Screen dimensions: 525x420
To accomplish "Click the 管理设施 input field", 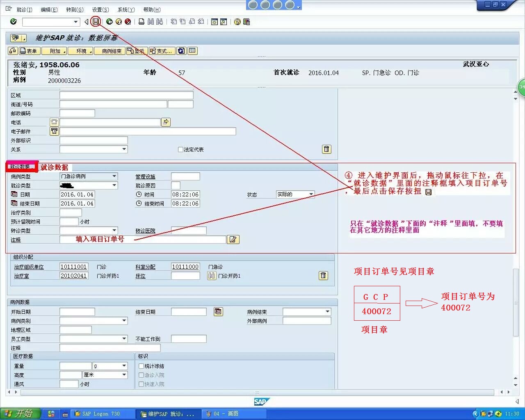I will [185, 176].
